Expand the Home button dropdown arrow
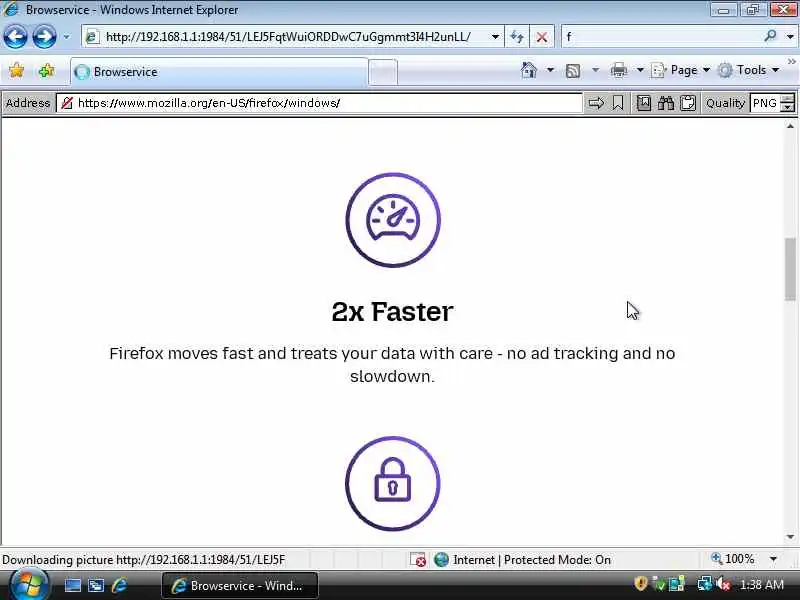Image resolution: width=800 pixels, height=600 pixels. tap(550, 70)
